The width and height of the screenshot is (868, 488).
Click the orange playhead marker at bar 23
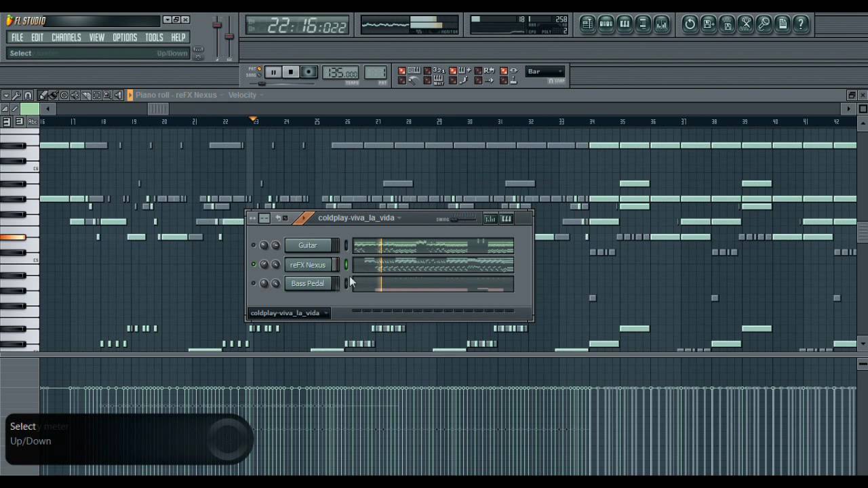click(254, 120)
